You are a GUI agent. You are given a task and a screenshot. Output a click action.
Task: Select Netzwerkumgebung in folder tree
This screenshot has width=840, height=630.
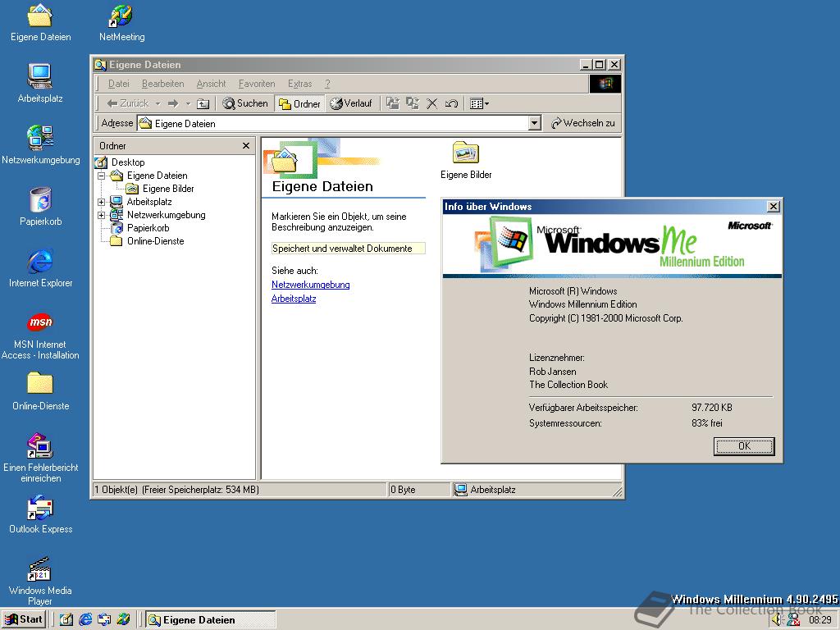pos(166,215)
